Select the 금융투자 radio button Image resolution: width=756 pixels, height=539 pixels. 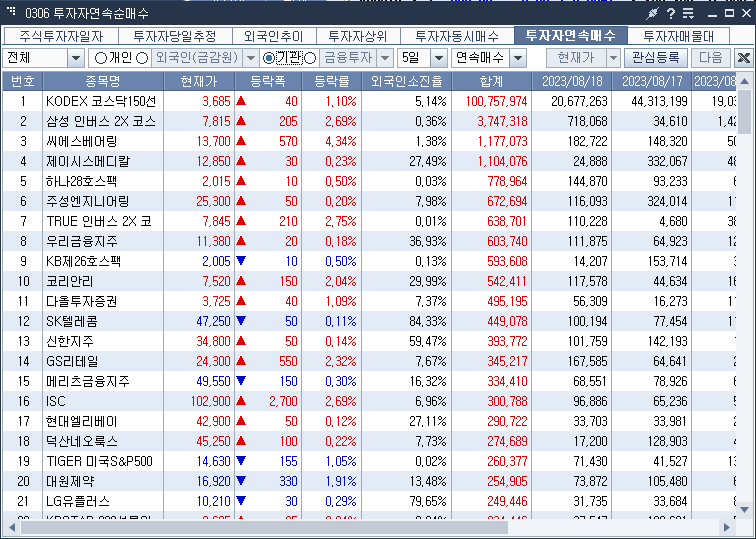click(x=310, y=58)
